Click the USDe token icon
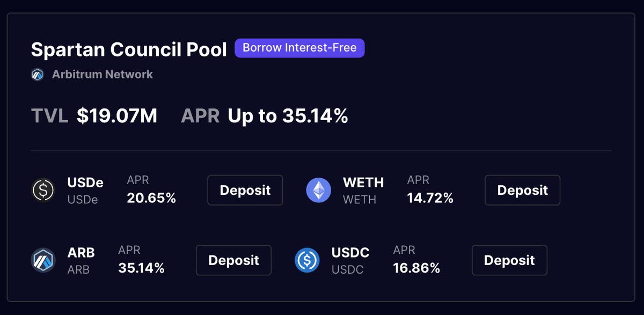Image resolution: width=644 pixels, height=315 pixels. 43,190
